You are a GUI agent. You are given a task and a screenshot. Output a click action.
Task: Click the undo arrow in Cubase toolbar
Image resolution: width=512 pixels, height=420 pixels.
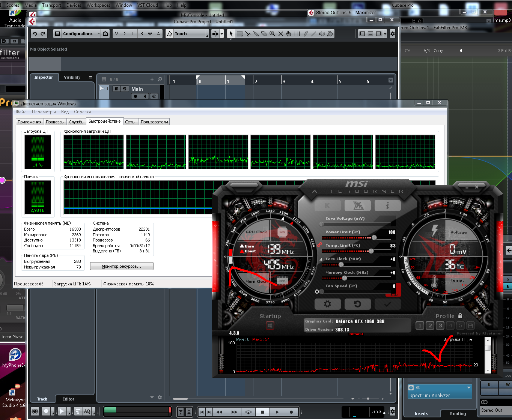pyautogui.click(x=35, y=34)
